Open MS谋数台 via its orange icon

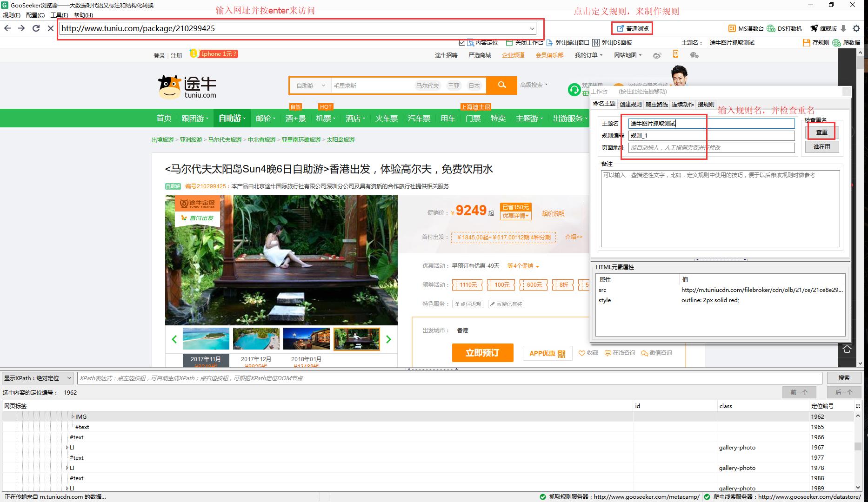point(731,28)
